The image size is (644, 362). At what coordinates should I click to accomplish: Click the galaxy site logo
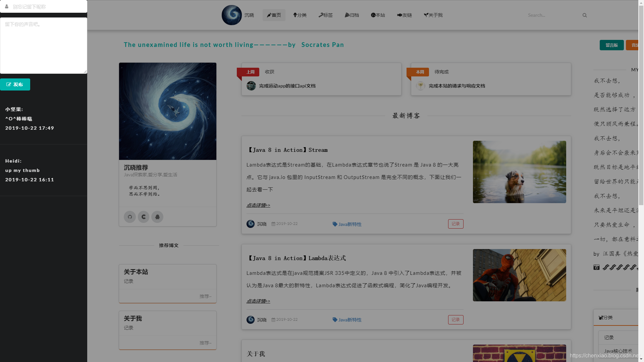pyautogui.click(x=231, y=15)
